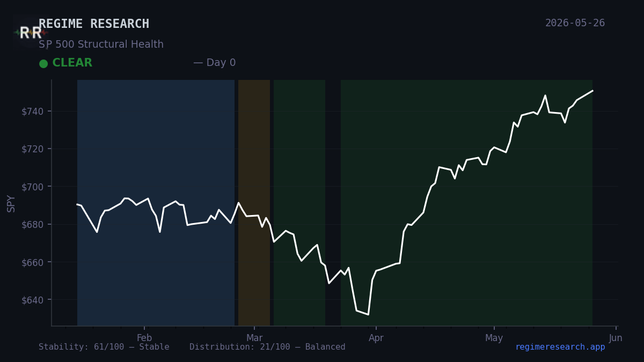This screenshot has width=644, height=362.
Task: Click the REGIME RESEARCH title
Action: pos(94,24)
